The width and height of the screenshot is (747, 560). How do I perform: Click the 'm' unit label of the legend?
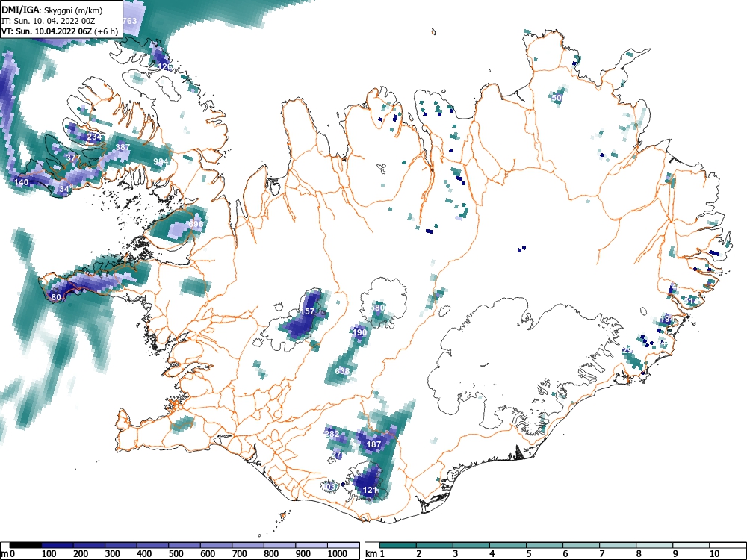click(4, 554)
